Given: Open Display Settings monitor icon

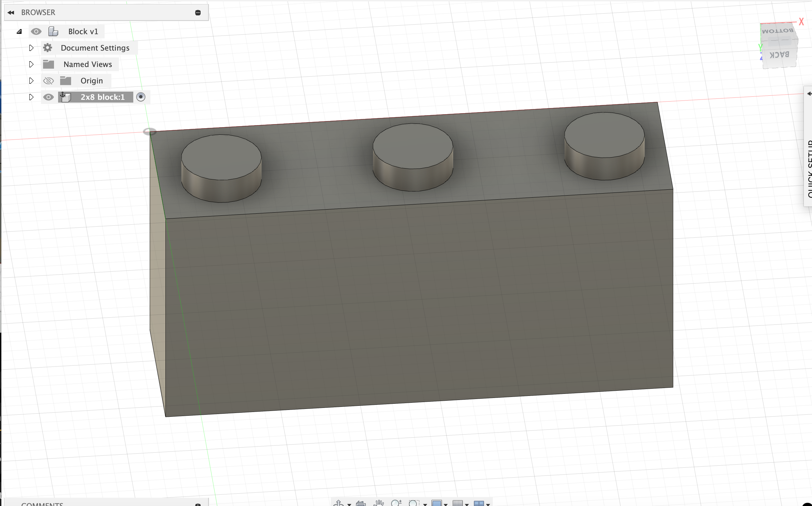Looking at the screenshot, I should click(x=437, y=503).
